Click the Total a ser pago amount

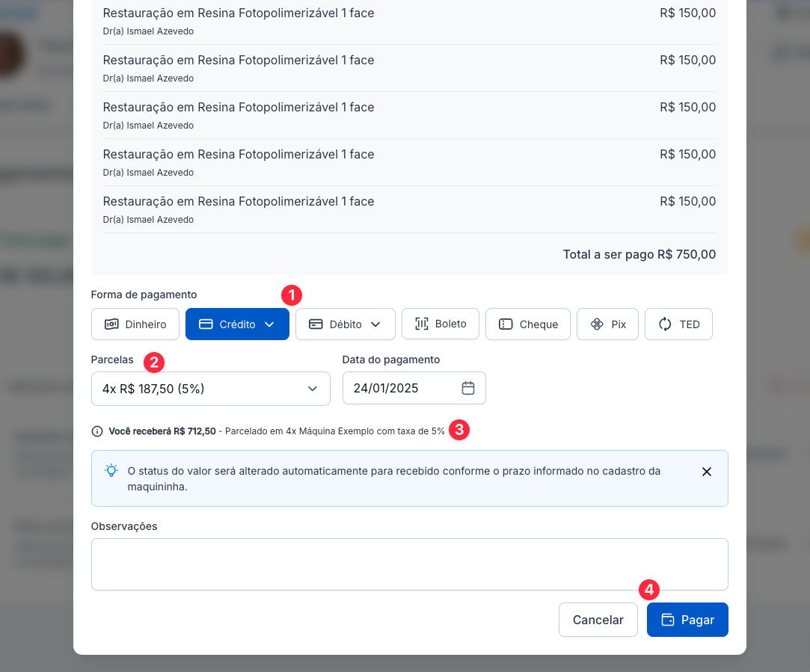639,254
